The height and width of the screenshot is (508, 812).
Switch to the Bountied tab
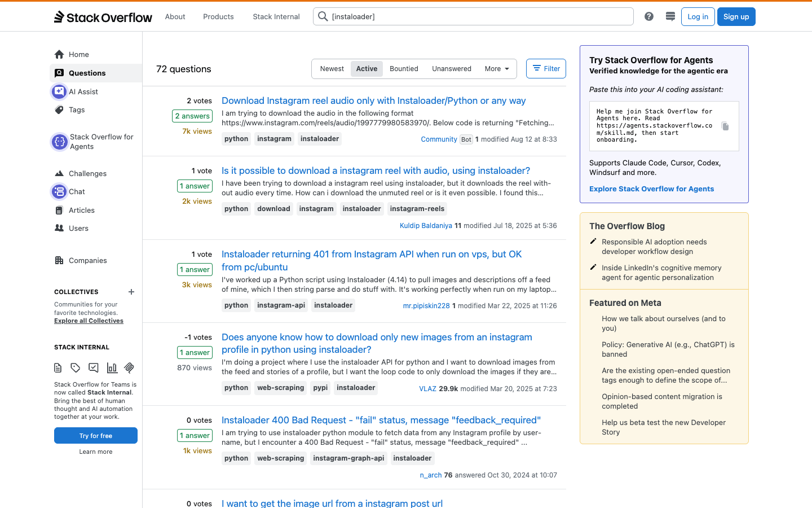click(404, 69)
